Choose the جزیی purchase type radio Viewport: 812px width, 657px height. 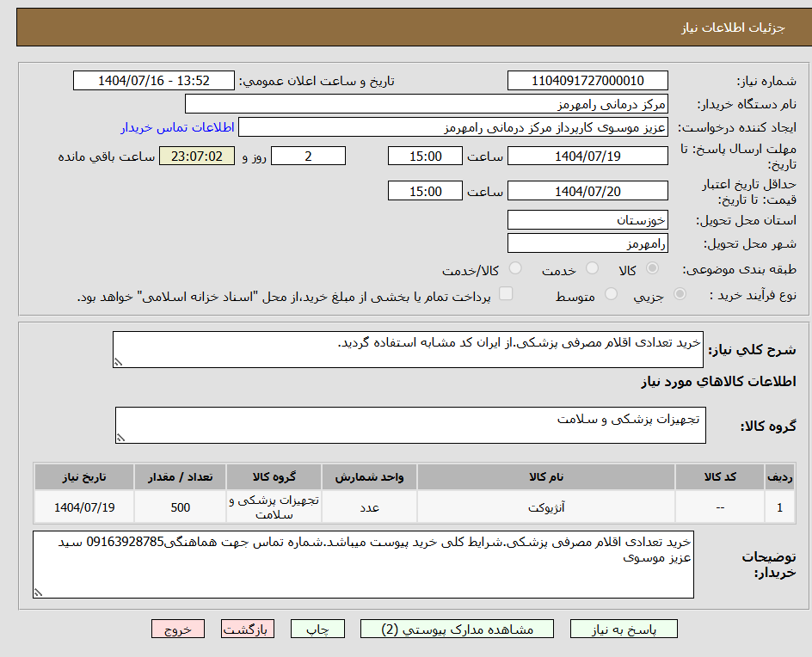pos(680,295)
